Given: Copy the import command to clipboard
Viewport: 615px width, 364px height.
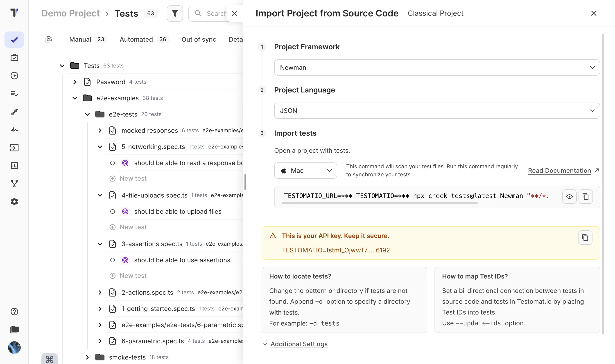Looking at the screenshot, I should tap(586, 196).
